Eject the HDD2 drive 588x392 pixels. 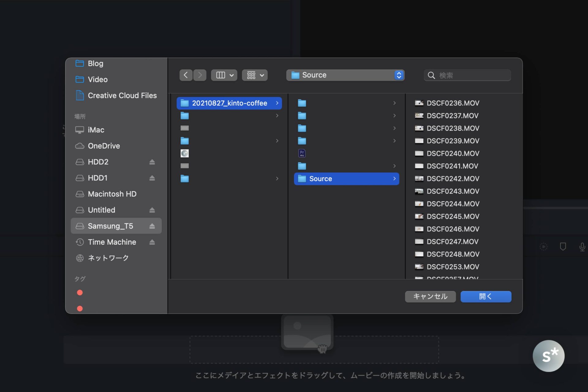click(x=152, y=162)
